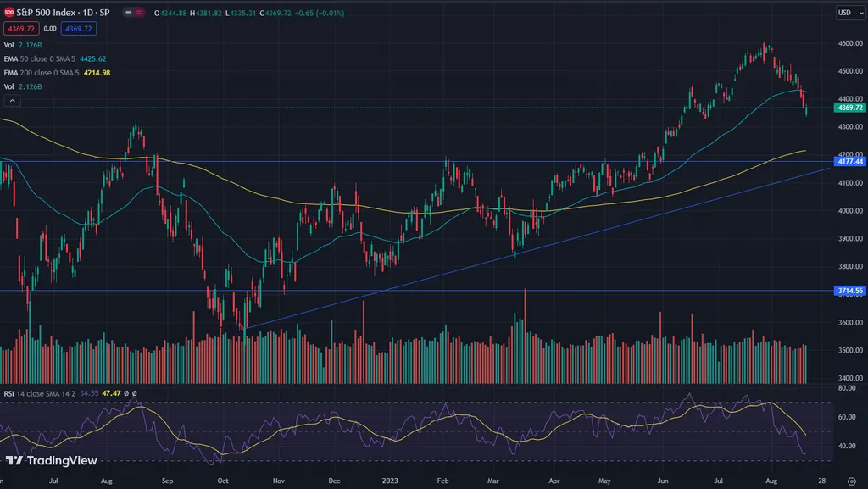Click the 4177.44 horizontal line price label
The width and height of the screenshot is (868, 489).
849,161
